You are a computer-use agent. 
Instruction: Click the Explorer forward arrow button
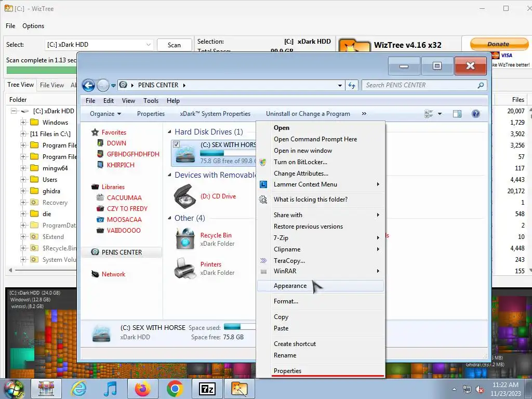click(103, 85)
